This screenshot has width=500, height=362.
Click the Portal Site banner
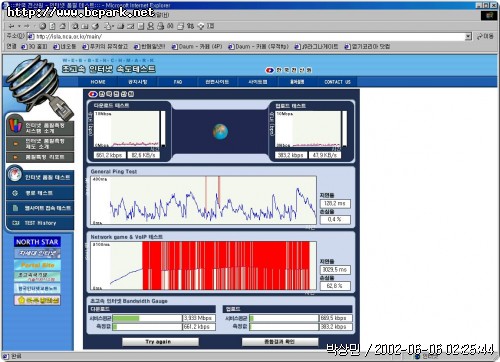click(37, 265)
